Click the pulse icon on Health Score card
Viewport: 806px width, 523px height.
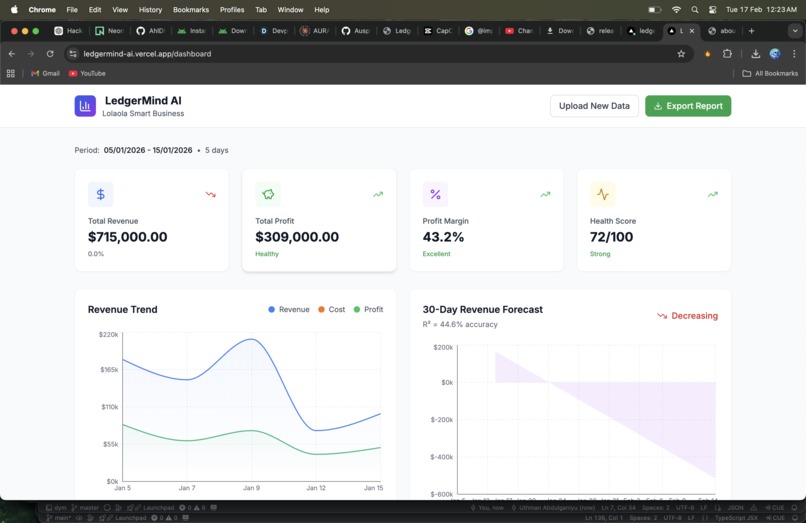(602, 194)
